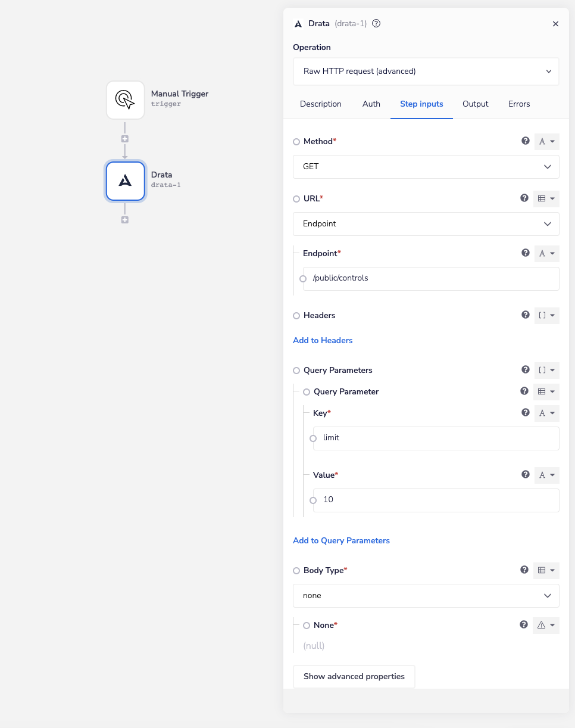Open the Body Type none dropdown

point(426,596)
